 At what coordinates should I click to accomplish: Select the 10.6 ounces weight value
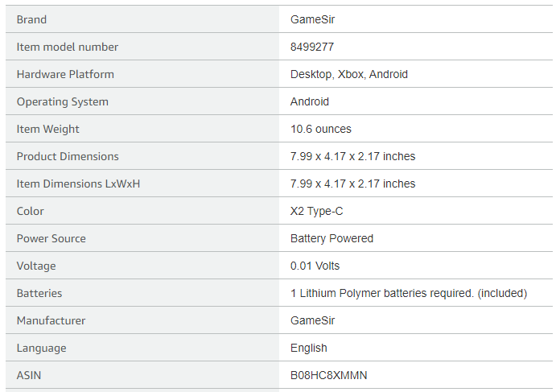(x=320, y=129)
